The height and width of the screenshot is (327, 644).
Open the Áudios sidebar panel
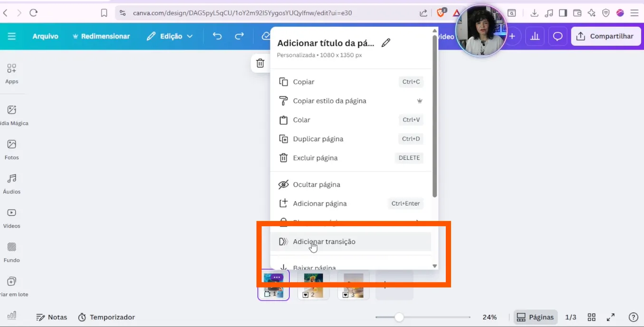click(x=12, y=183)
